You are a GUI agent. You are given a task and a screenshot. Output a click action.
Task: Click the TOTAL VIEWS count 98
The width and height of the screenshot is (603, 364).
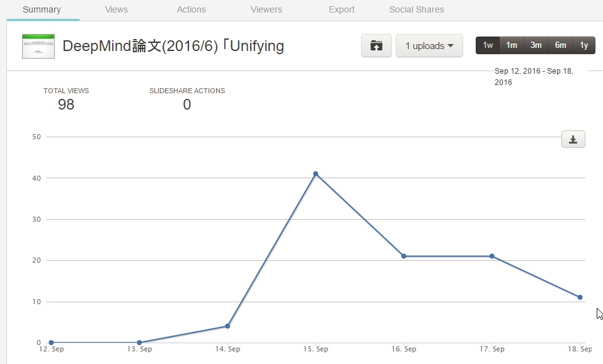point(66,105)
